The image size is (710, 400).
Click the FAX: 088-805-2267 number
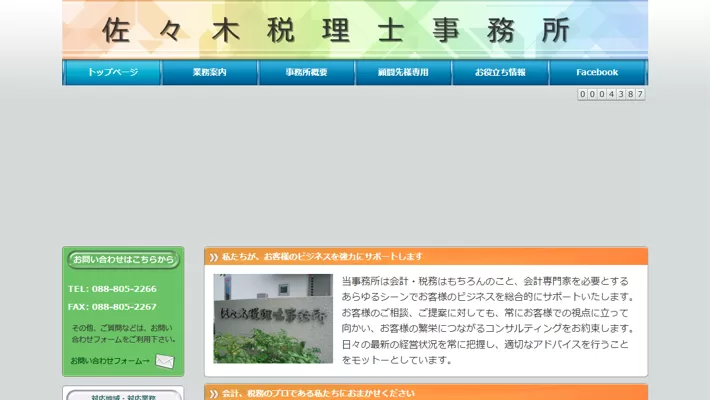coord(112,307)
